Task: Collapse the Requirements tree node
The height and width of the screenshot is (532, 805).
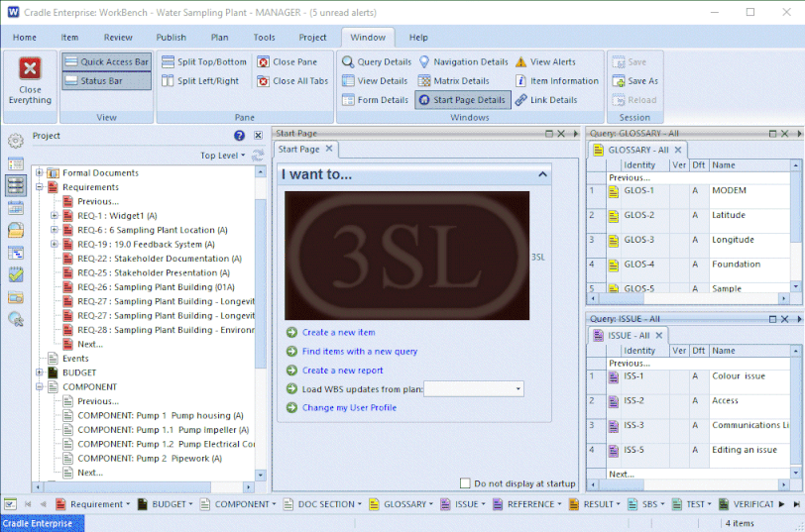Action: pyautogui.click(x=39, y=187)
